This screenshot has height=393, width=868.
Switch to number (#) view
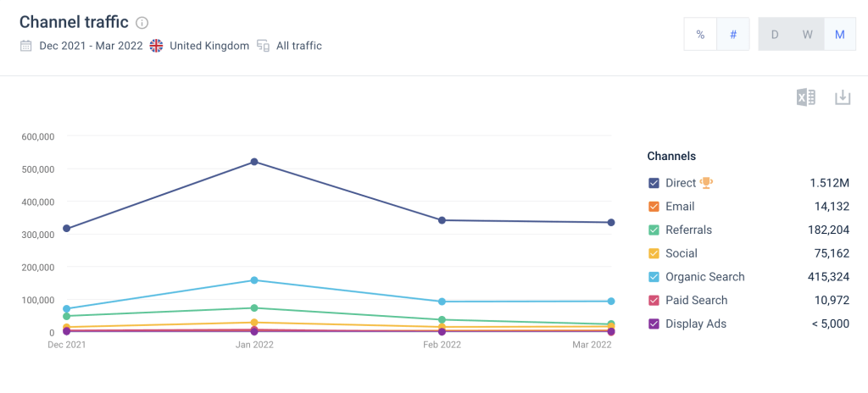[x=733, y=35]
